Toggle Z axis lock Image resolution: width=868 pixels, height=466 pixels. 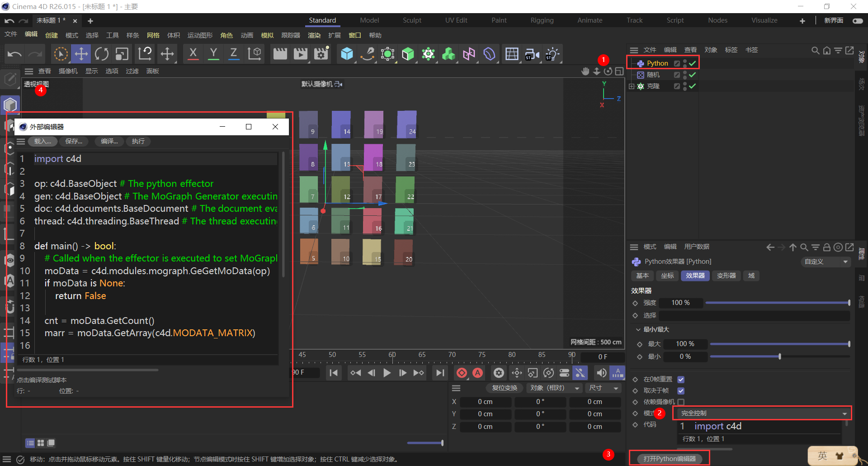234,54
